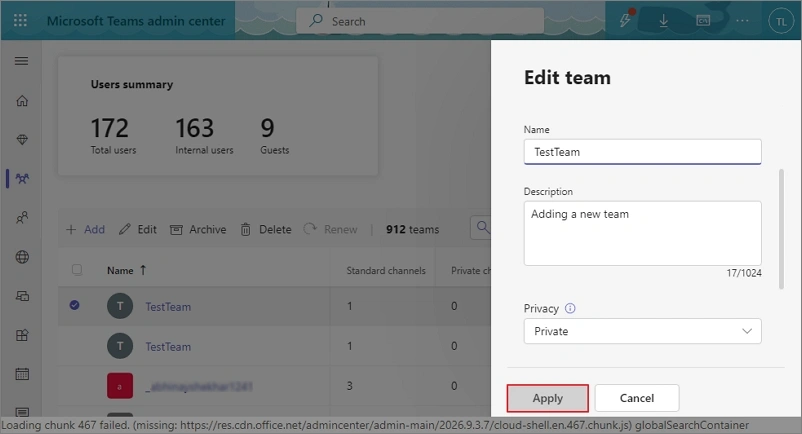Open Teams section in sidebar

coord(22,178)
